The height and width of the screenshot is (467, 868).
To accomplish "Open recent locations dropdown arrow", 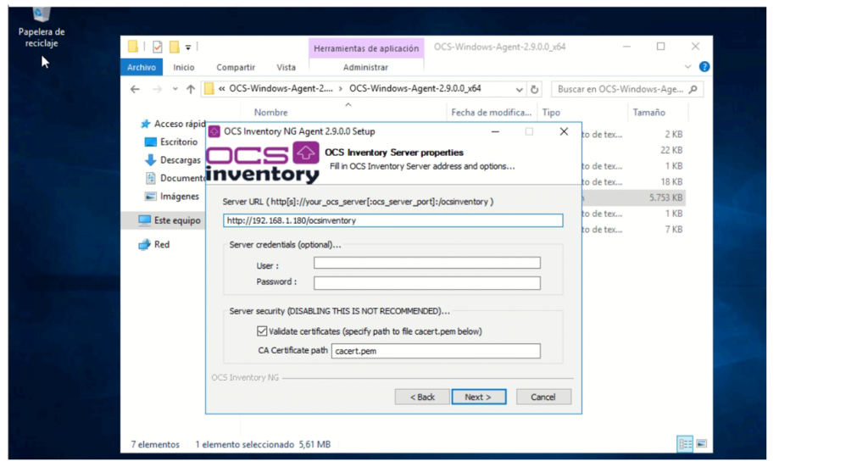I will click(175, 89).
